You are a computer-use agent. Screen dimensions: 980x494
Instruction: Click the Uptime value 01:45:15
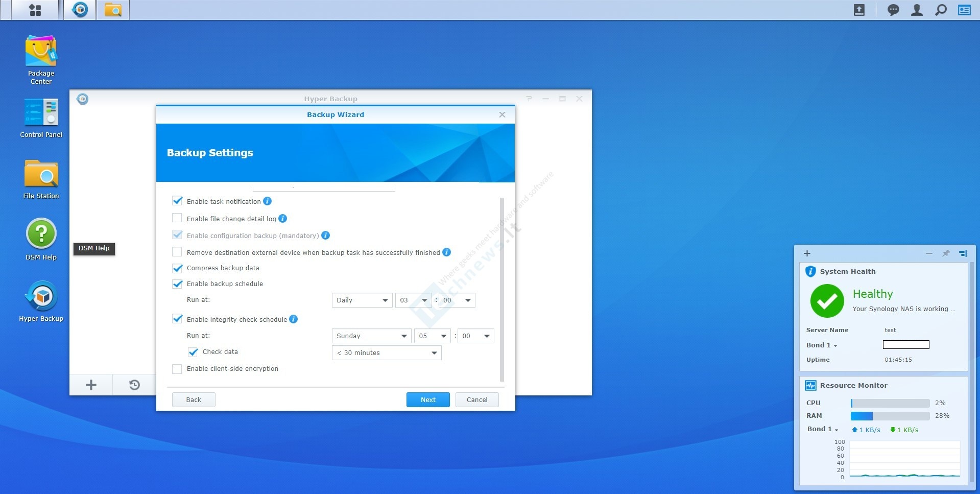[898, 360]
